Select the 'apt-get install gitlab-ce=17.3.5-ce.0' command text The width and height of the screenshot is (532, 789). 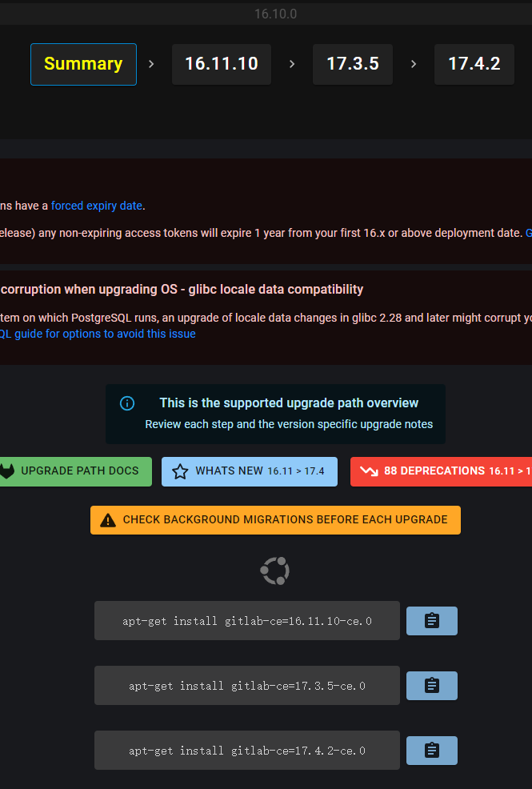pyautogui.click(x=247, y=685)
